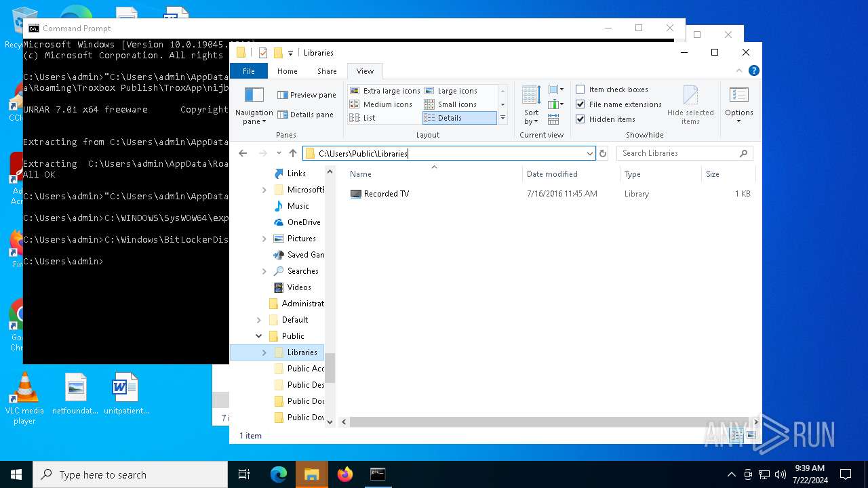Open VLC media player desktop shortcut
Screen dimensions: 868x488
pos(24,399)
